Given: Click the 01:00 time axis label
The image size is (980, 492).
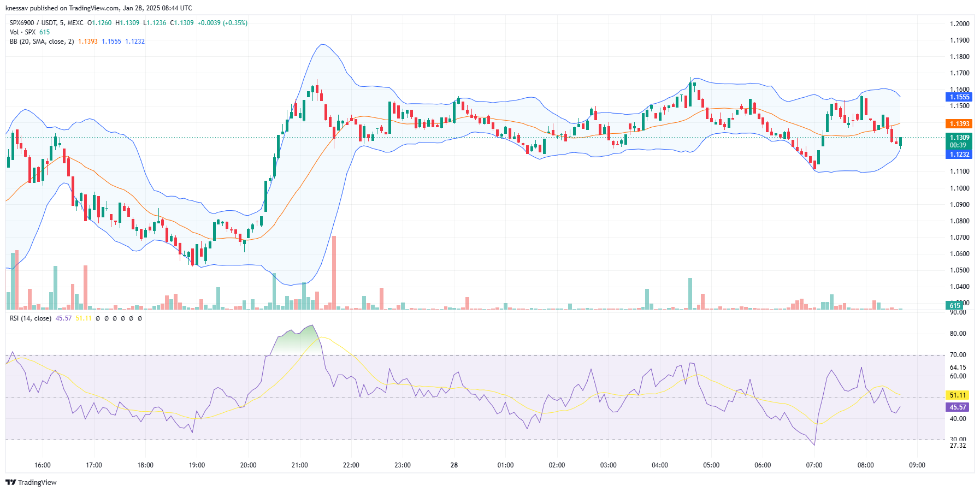Looking at the screenshot, I should [505, 465].
